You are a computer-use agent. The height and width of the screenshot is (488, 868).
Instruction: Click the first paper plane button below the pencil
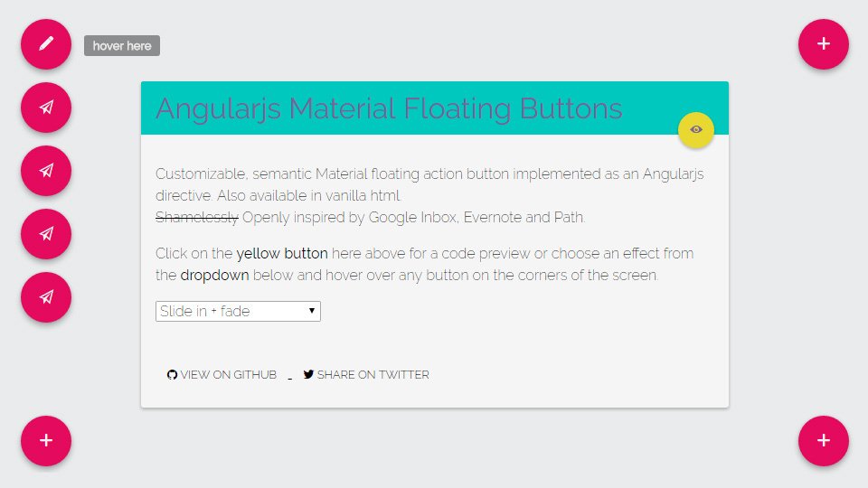point(46,108)
